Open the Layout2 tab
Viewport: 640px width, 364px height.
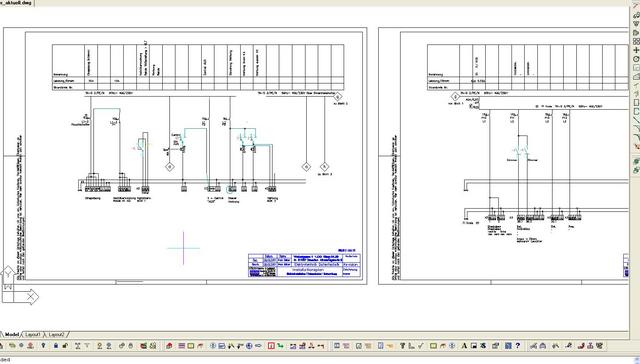pos(56,335)
